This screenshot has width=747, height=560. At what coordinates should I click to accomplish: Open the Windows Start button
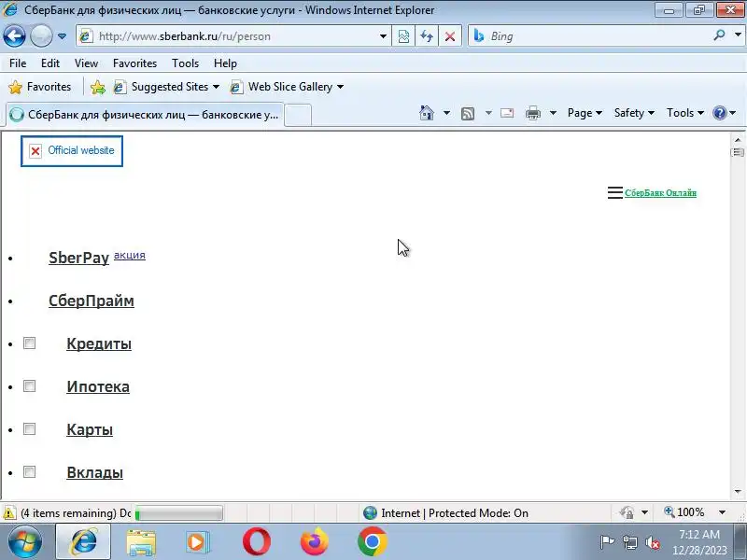click(x=25, y=542)
